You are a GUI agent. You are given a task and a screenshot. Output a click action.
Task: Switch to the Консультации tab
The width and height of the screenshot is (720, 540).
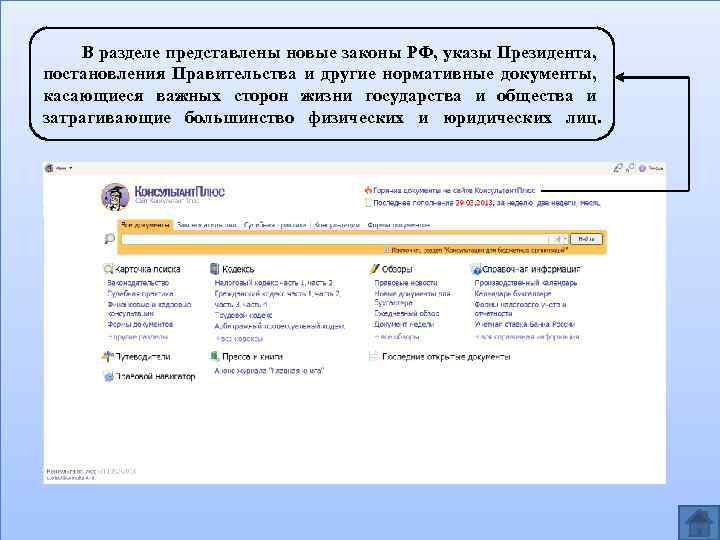337,225
